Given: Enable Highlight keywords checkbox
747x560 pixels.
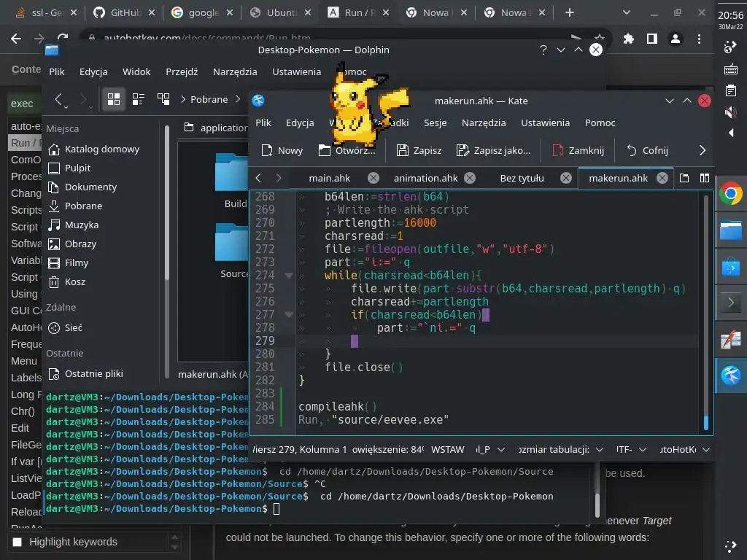Looking at the screenshot, I should coord(18,542).
